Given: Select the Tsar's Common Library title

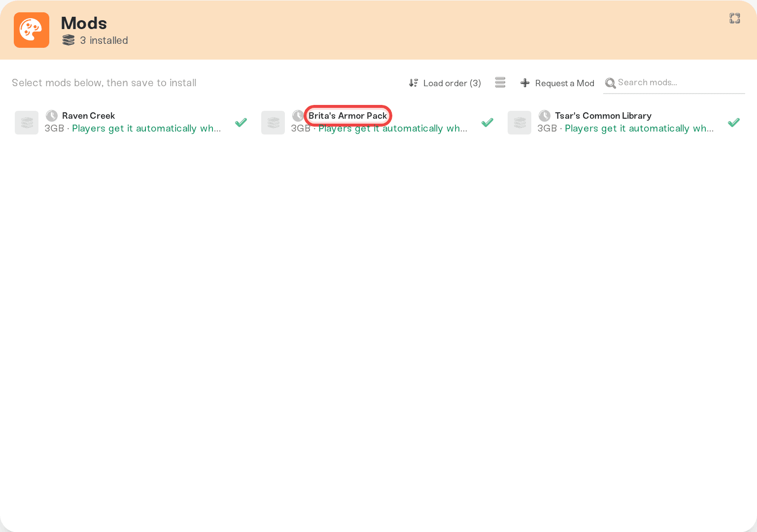Looking at the screenshot, I should (603, 116).
